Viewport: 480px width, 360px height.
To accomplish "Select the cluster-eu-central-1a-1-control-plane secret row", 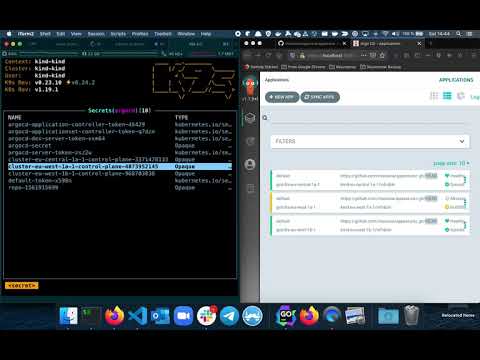I will coord(120,159).
